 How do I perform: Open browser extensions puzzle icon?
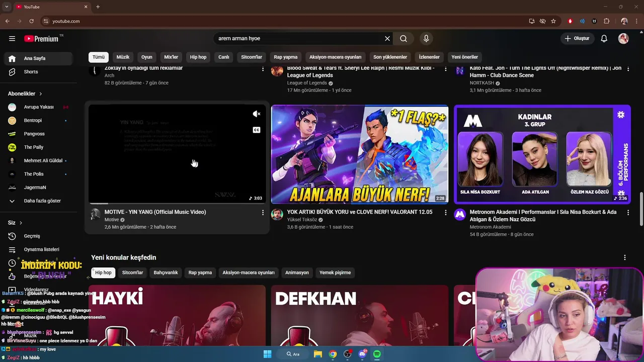pyautogui.click(x=606, y=21)
